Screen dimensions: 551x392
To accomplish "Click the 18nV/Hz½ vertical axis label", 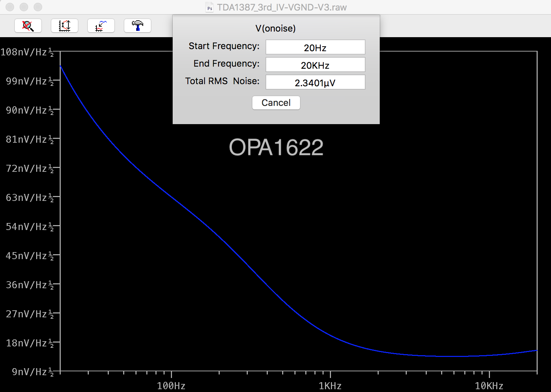I will point(30,343).
